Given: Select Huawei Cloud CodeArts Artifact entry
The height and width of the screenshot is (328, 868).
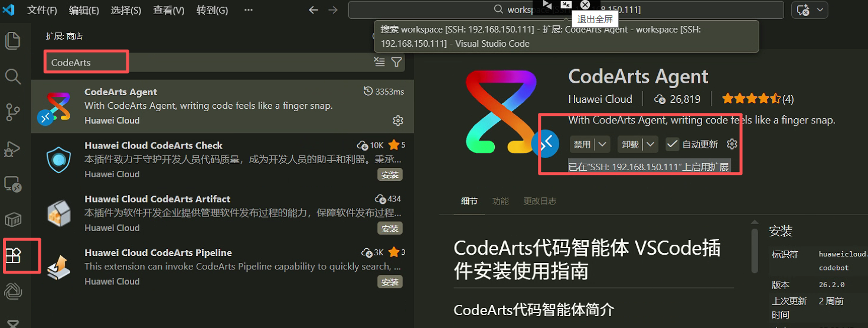Looking at the screenshot, I should 223,214.
